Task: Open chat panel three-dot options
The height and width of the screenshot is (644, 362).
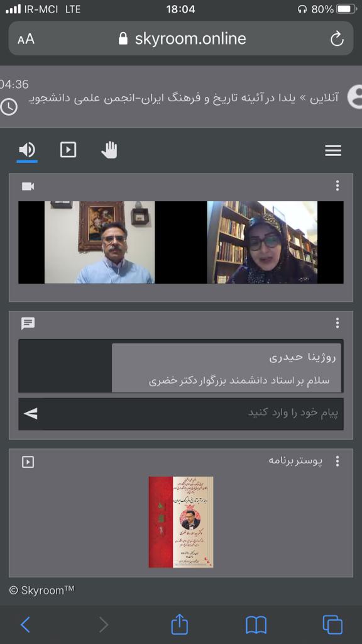Action: click(337, 323)
